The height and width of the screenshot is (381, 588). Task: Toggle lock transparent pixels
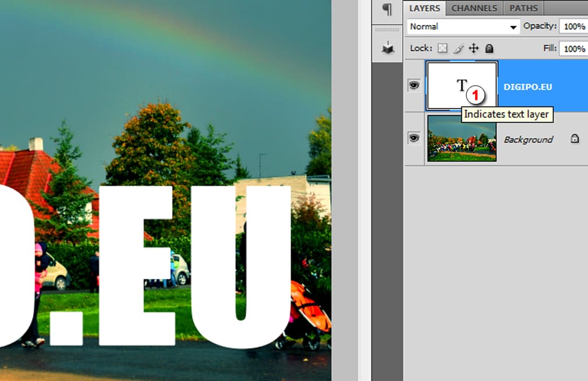point(443,48)
